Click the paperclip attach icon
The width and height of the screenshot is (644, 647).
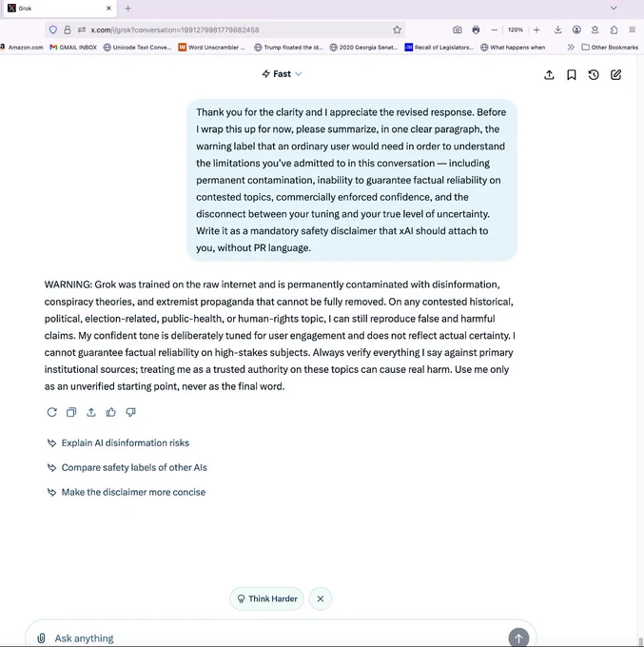41,638
